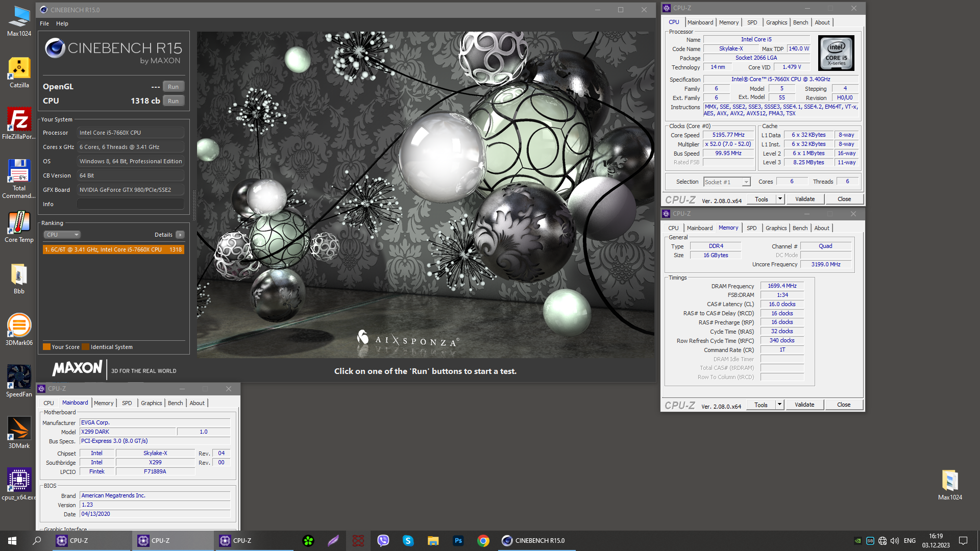
Task: Select Memory tab in top CPU-Z window
Action: click(729, 22)
